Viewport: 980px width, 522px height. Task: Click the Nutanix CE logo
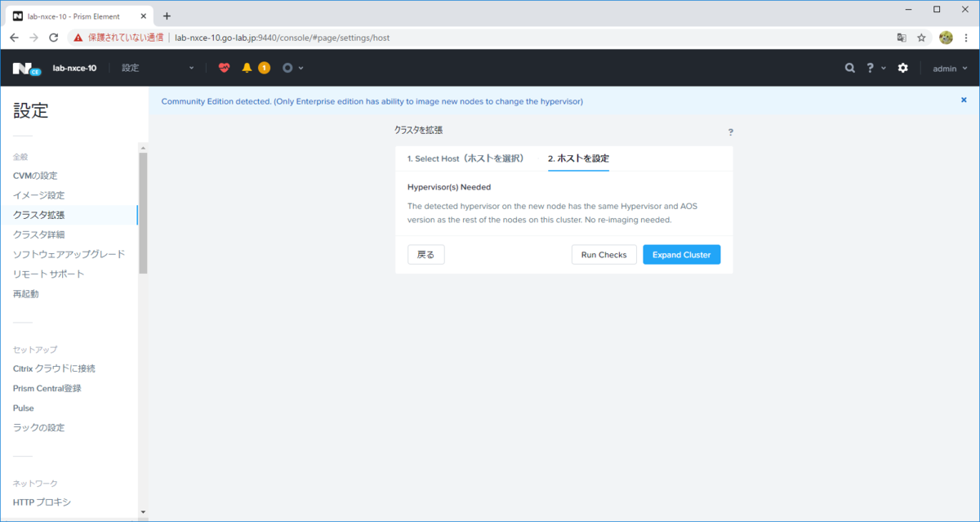click(x=26, y=69)
